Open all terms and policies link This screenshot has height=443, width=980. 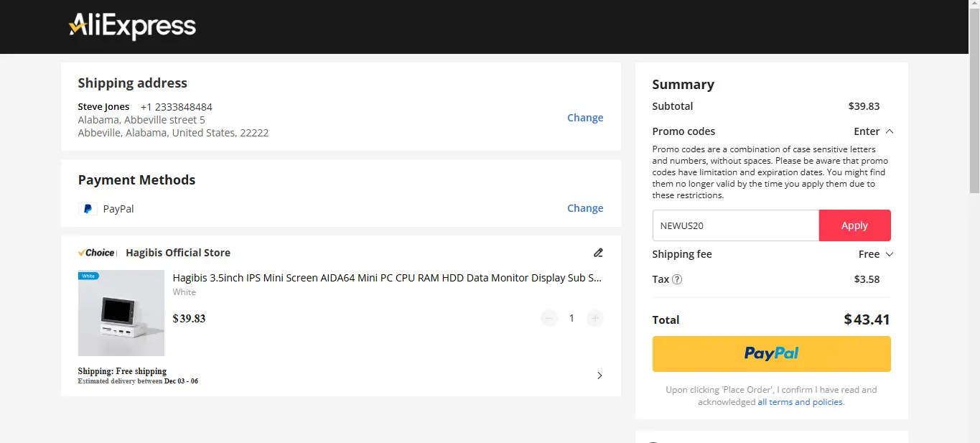coord(801,402)
